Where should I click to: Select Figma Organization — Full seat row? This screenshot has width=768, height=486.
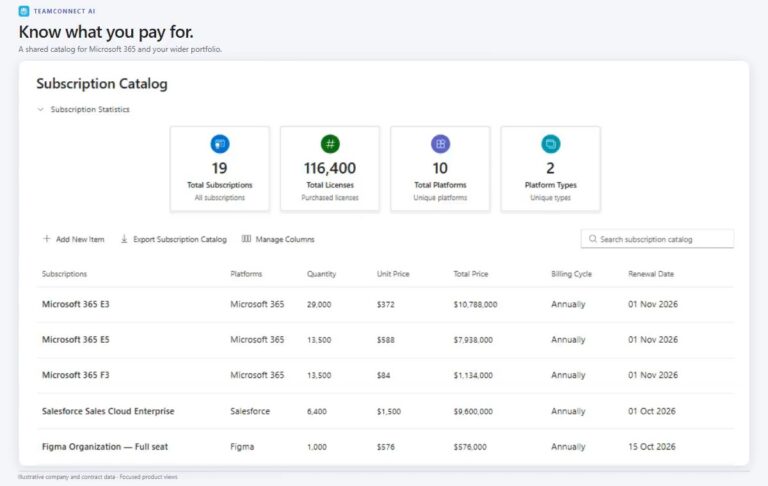click(x=105, y=447)
